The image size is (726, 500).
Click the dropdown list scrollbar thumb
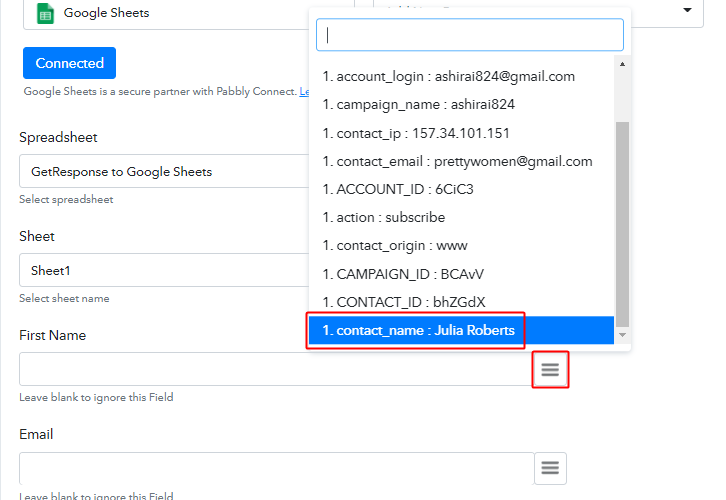(622, 224)
